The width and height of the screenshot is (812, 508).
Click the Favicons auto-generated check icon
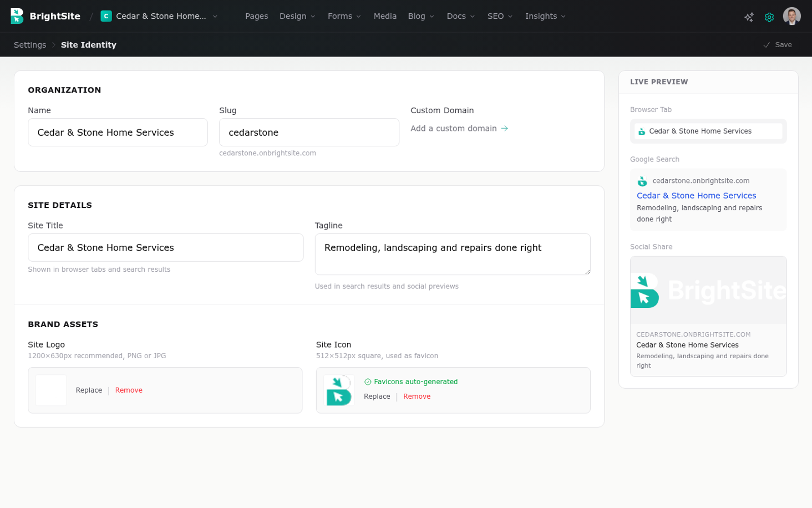tap(368, 382)
